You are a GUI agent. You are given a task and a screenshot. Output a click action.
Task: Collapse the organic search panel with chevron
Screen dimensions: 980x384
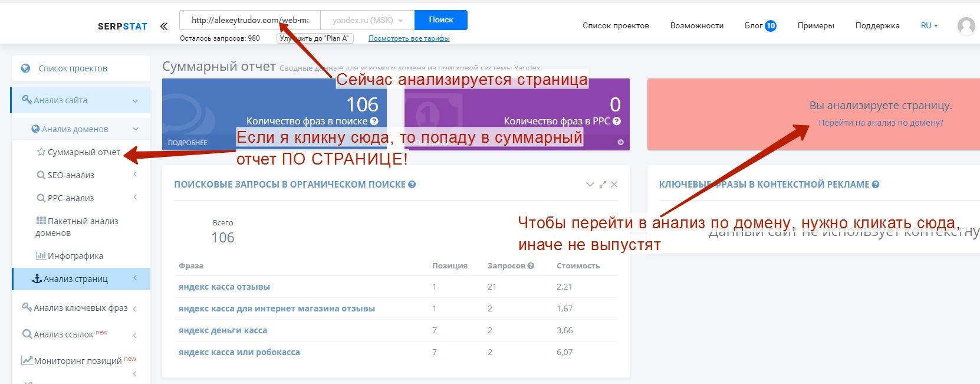pos(590,185)
